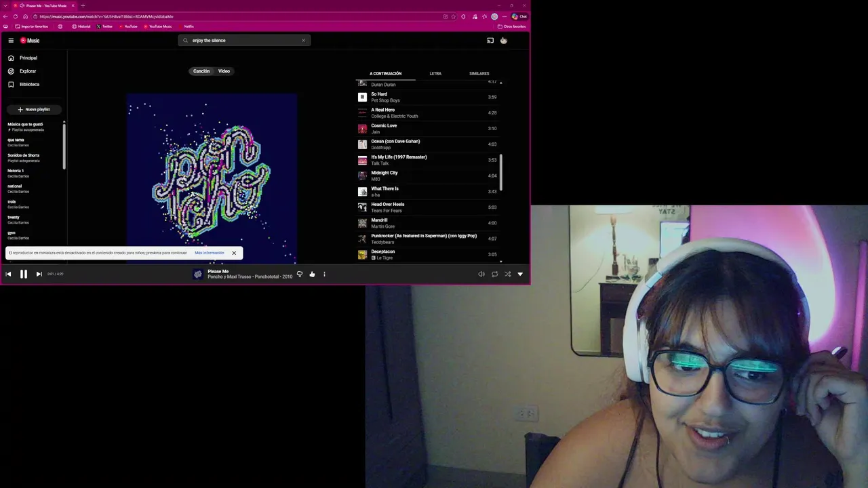
Task: Open the Explorar section
Action: (x=28, y=71)
